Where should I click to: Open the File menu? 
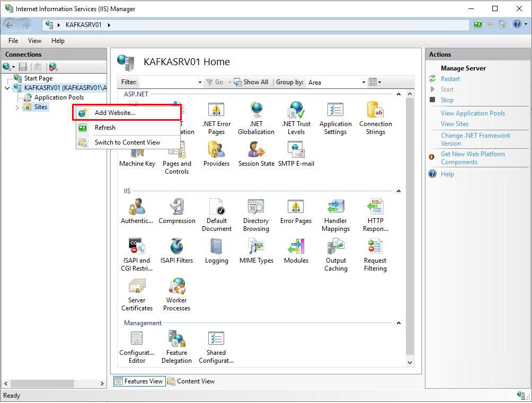tap(13, 41)
